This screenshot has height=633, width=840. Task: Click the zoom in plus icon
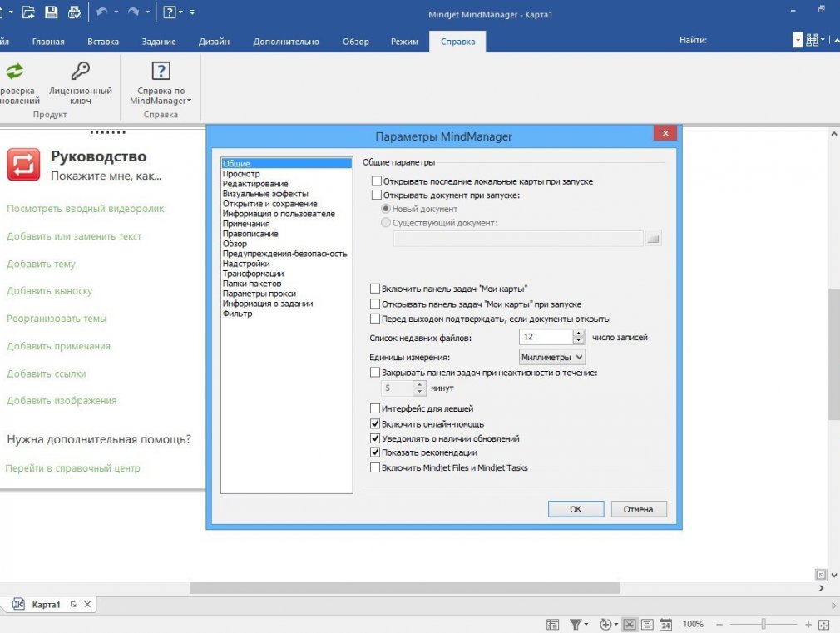(x=808, y=625)
